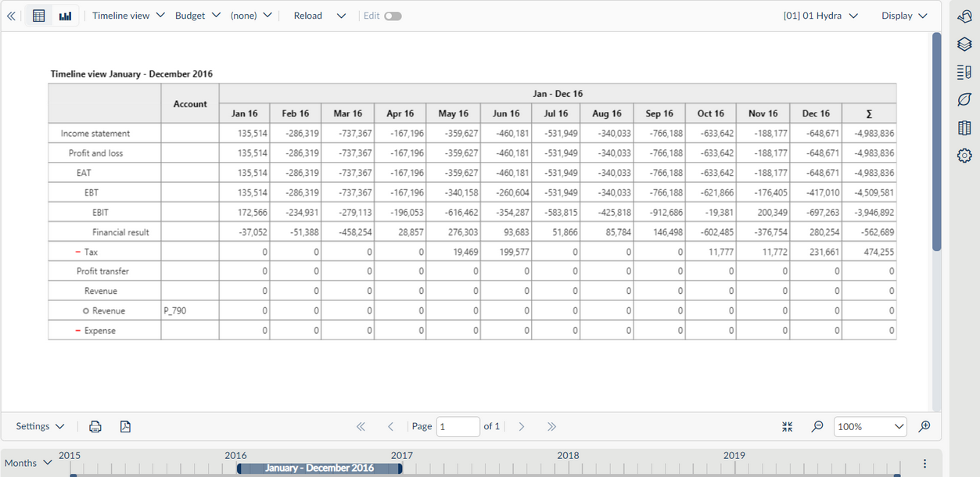The image size is (980, 477).
Task: Zoom in the report
Action: point(924,426)
